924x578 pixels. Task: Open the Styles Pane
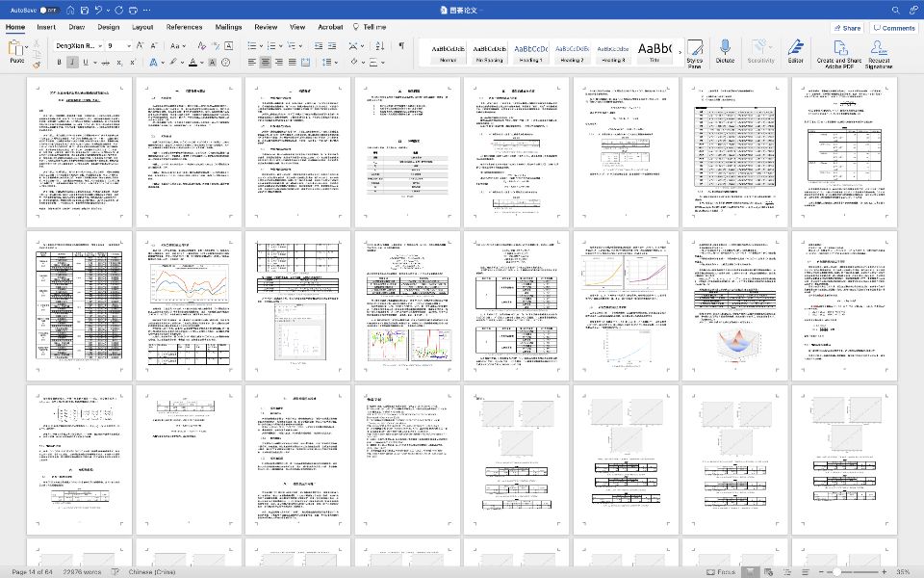(x=695, y=54)
